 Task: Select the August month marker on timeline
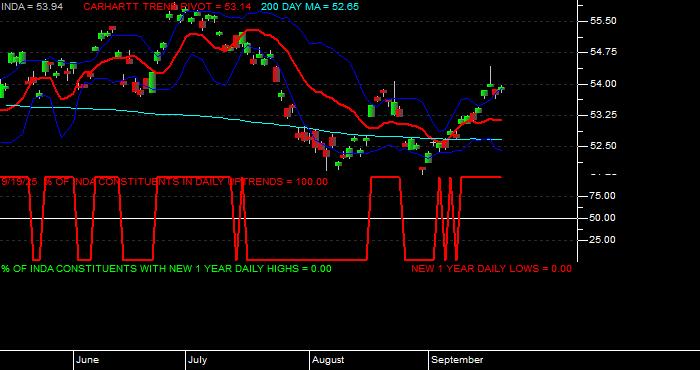(x=328, y=360)
